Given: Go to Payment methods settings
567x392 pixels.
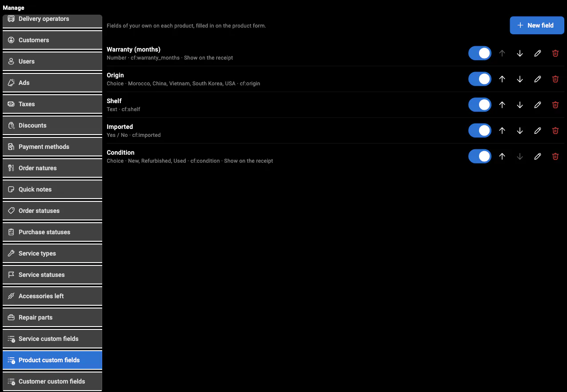Looking at the screenshot, I should [x=52, y=147].
